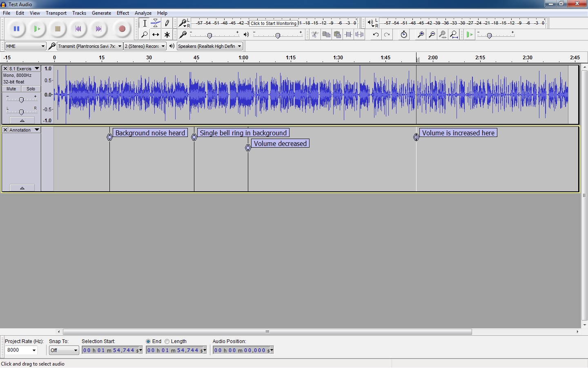Start playback with the Play button
This screenshot has width=588, height=368.
[37, 29]
